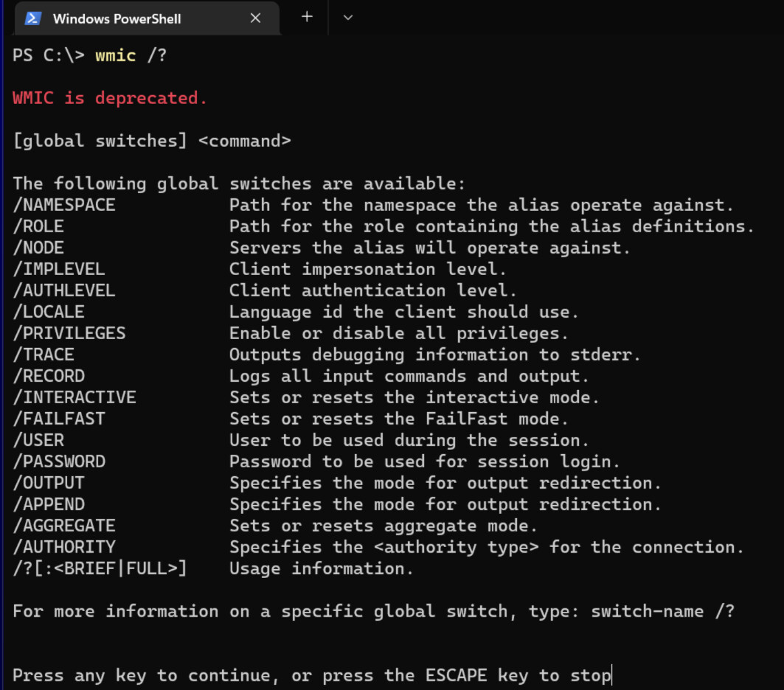Click the /NAMESPACE switch name
784x690 pixels.
pos(64,205)
